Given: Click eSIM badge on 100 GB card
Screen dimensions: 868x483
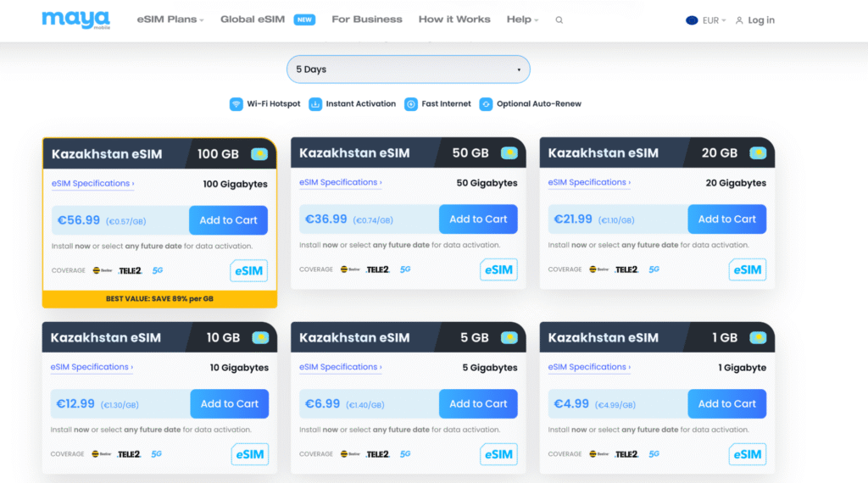Looking at the screenshot, I should click(248, 270).
